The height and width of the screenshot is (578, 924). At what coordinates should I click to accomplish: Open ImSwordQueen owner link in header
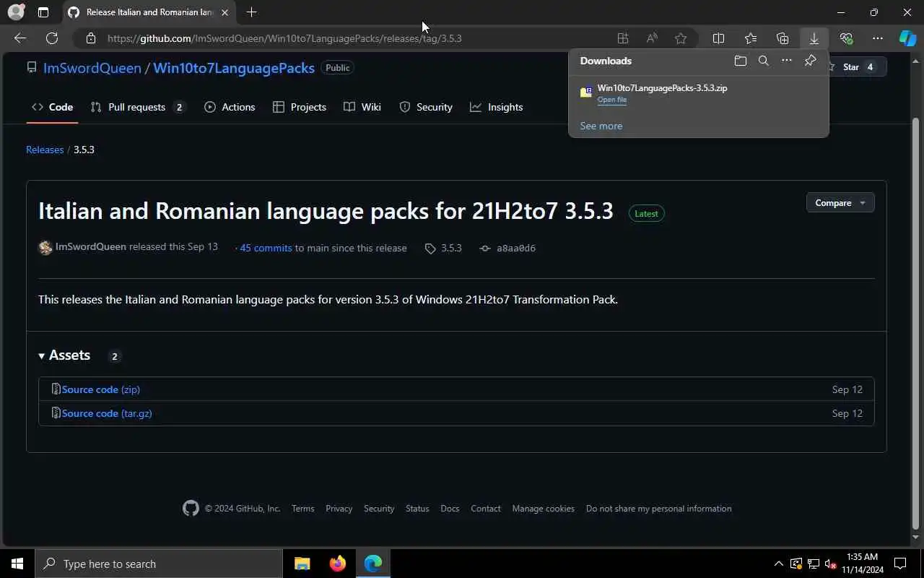point(92,68)
